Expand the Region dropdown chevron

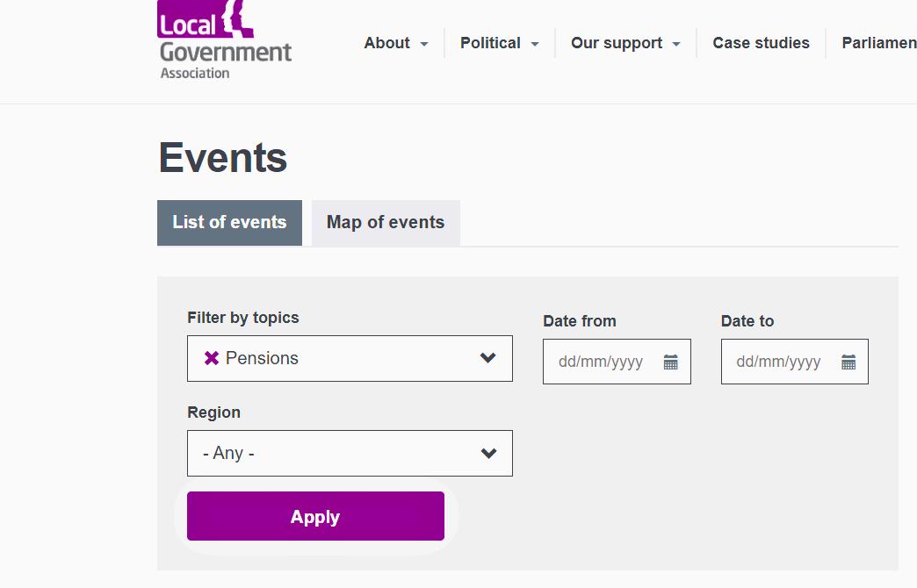[x=488, y=453]
